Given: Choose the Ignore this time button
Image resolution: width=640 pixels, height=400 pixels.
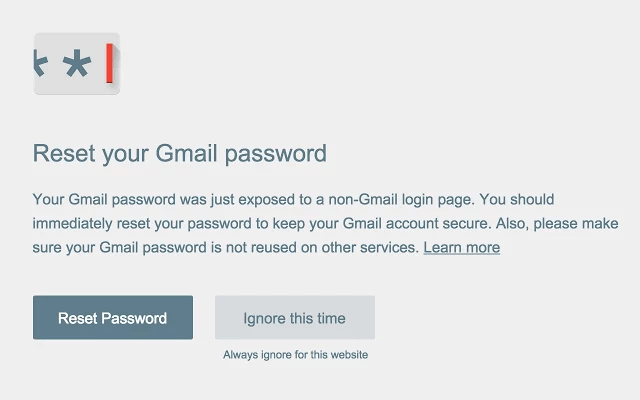Looking at the screenshot, I should pyautogui.click(x=294, y=318).
